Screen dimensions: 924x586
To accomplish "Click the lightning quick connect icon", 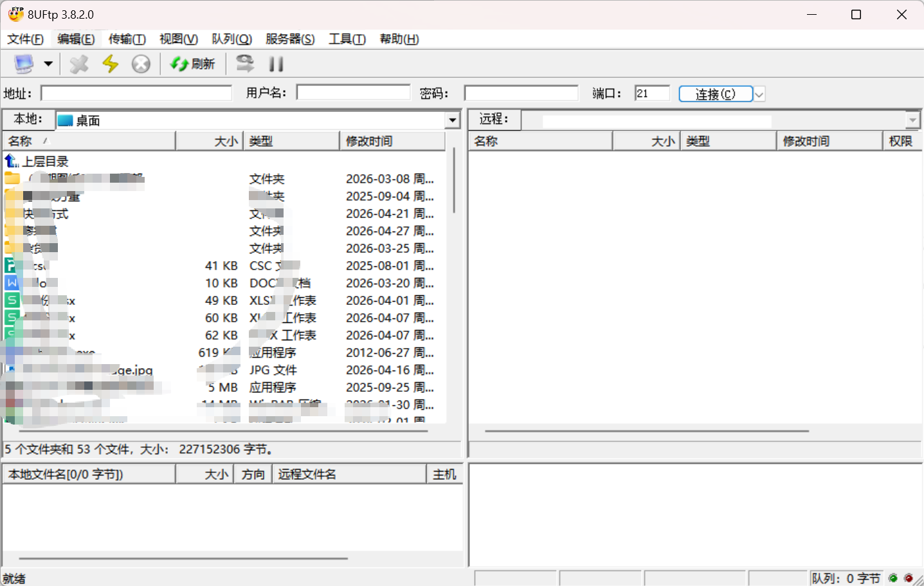I will tap(111, 64).
